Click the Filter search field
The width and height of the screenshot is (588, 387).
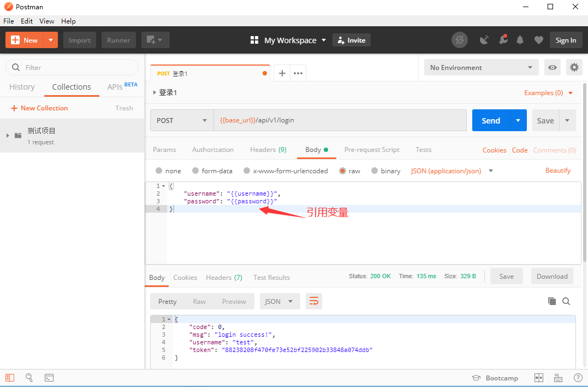pos(72,68)
